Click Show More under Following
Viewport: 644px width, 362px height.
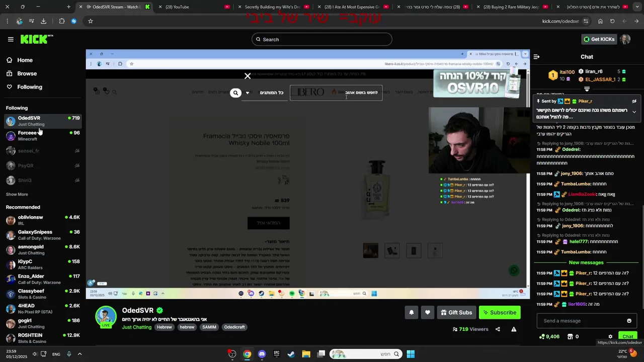click(x=17, y=194)
